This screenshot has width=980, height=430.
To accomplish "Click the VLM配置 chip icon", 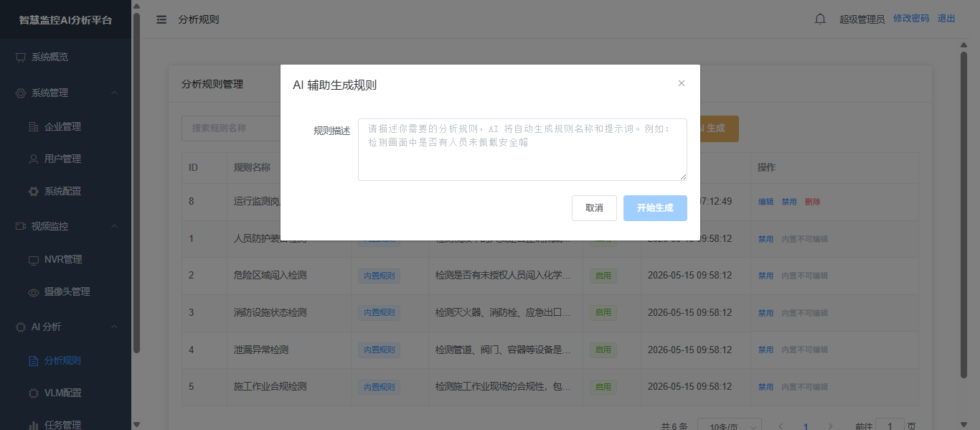I will pos(34,393).
